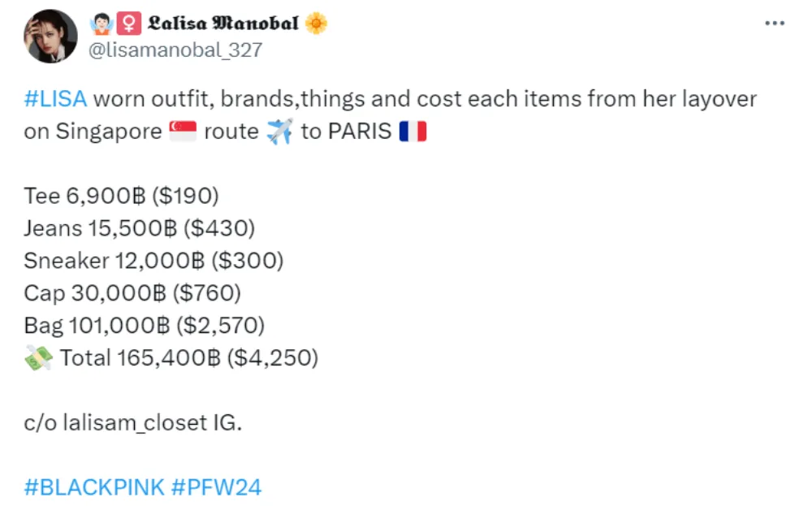Screen dimensions: 812x506
Task: Click the person emoji before the name
Action: (x=101, y=24)
